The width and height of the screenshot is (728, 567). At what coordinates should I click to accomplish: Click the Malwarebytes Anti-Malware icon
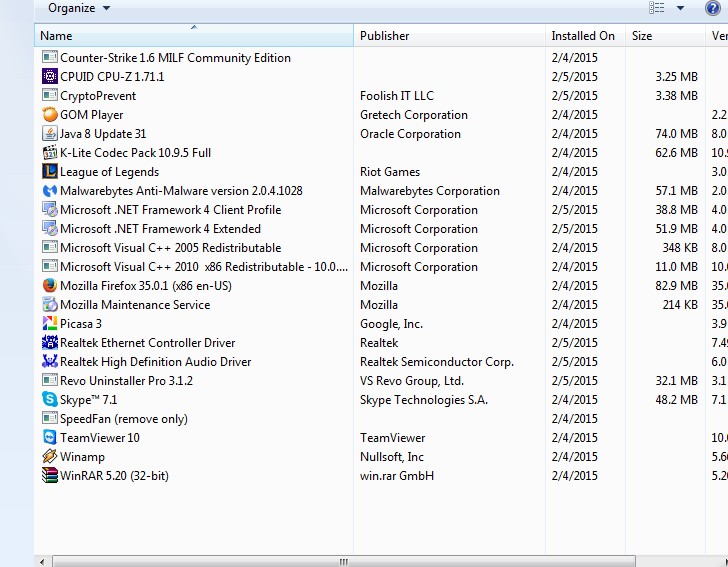[50, 191]
